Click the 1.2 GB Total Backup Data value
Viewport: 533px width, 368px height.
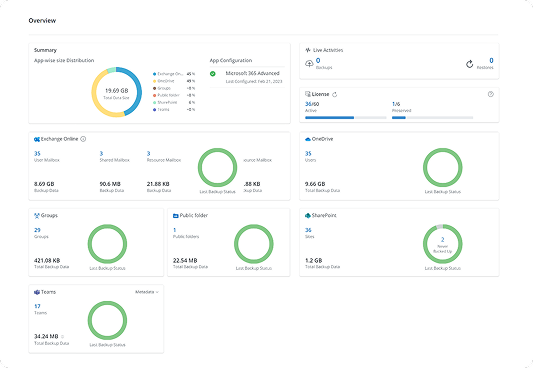[313, 261]
